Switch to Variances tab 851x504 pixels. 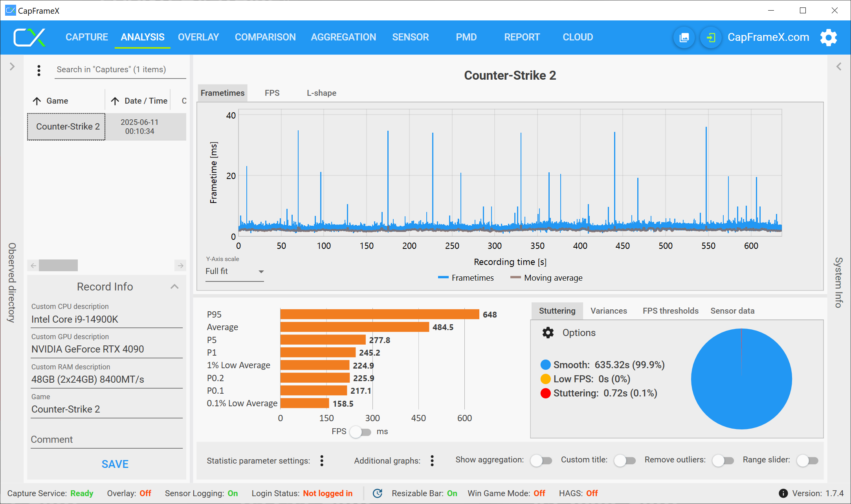pos(609,311)
